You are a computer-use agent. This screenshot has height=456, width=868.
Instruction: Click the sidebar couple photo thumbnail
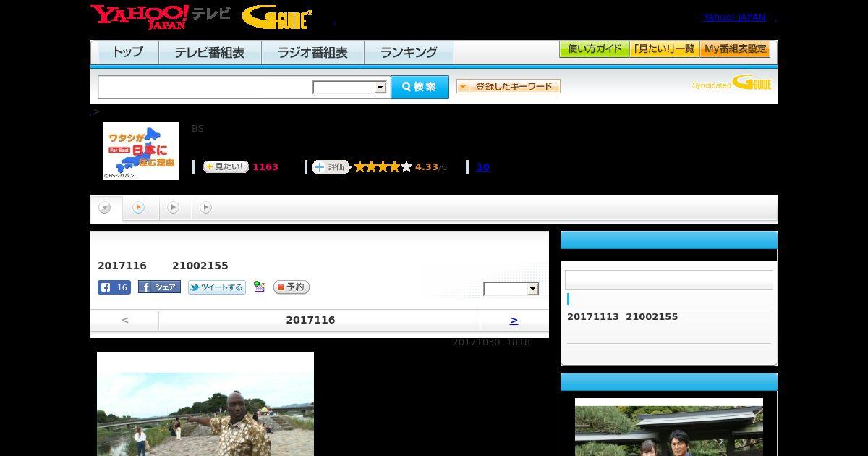(x=669, y=427)
